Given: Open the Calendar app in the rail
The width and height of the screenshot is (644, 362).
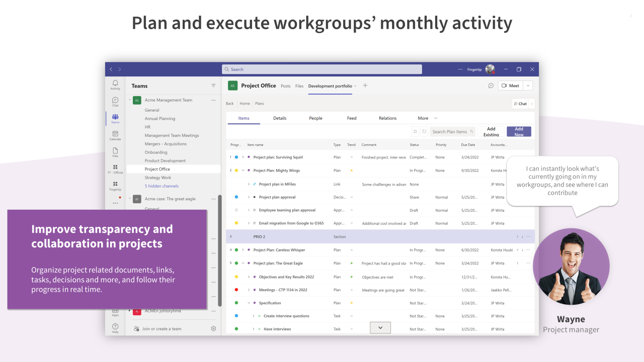Looking at the screenshot, I should coord(115,135).
